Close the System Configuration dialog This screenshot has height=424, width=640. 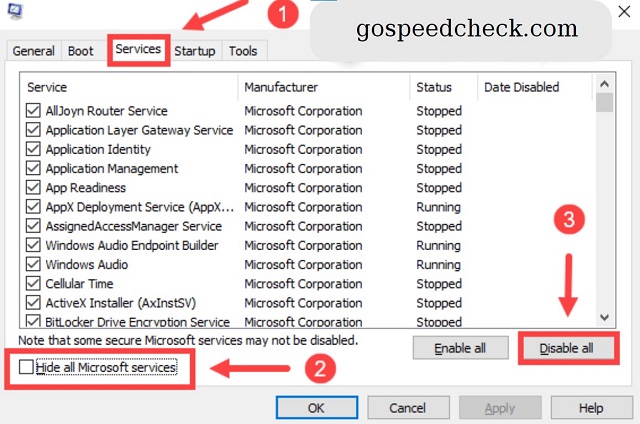coord(624,11)
